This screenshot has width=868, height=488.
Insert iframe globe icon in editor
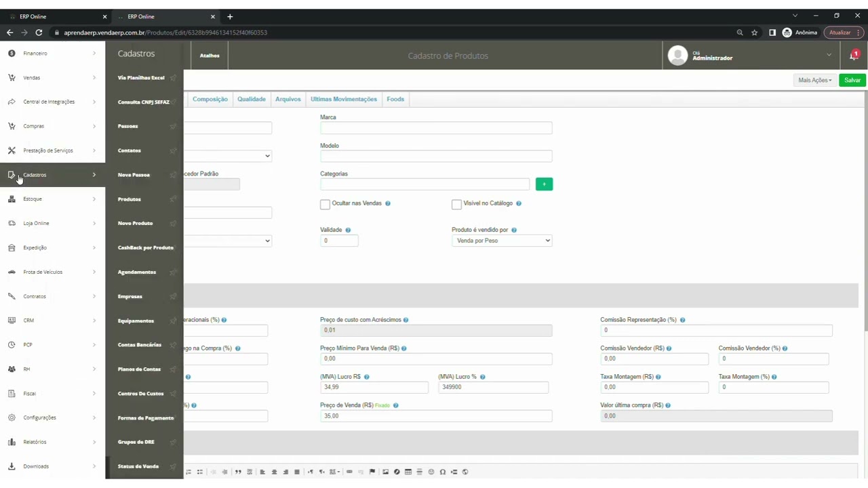point(465,472)
